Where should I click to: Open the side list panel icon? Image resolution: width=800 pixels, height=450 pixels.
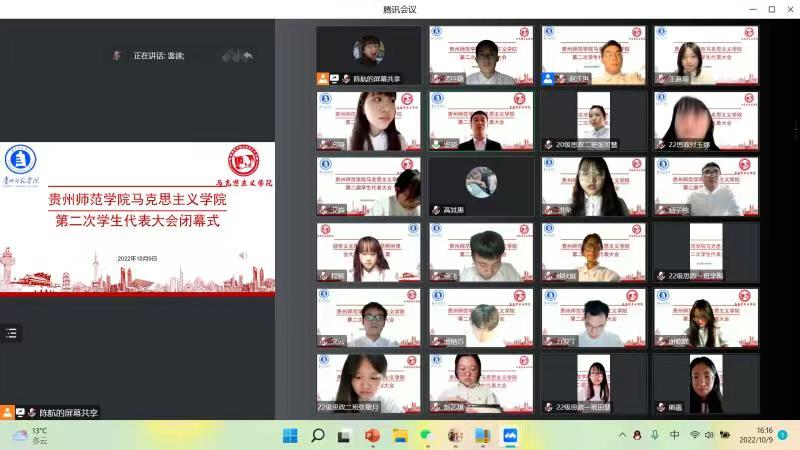click(11, 333)
